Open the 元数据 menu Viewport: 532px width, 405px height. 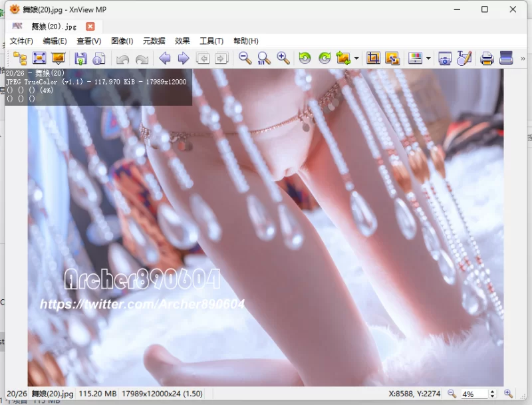154,41
